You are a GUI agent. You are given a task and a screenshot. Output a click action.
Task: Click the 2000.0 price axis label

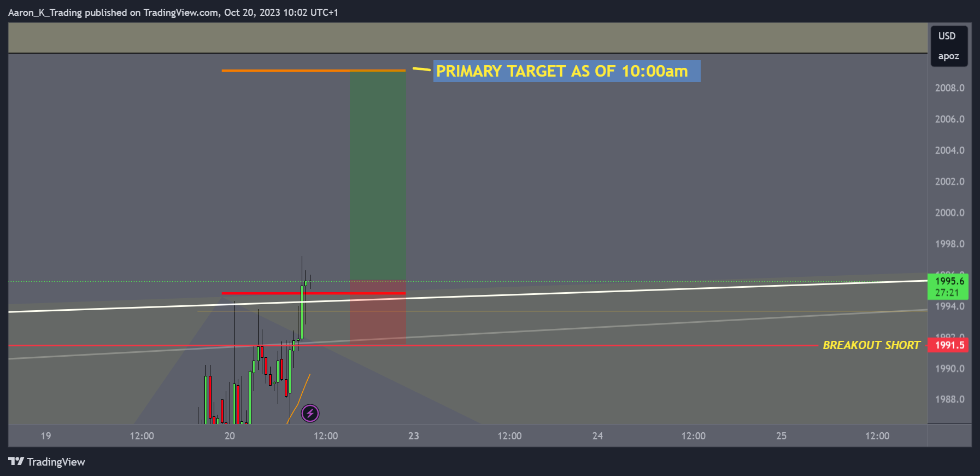pyautogui.click(x=949, y=213)
